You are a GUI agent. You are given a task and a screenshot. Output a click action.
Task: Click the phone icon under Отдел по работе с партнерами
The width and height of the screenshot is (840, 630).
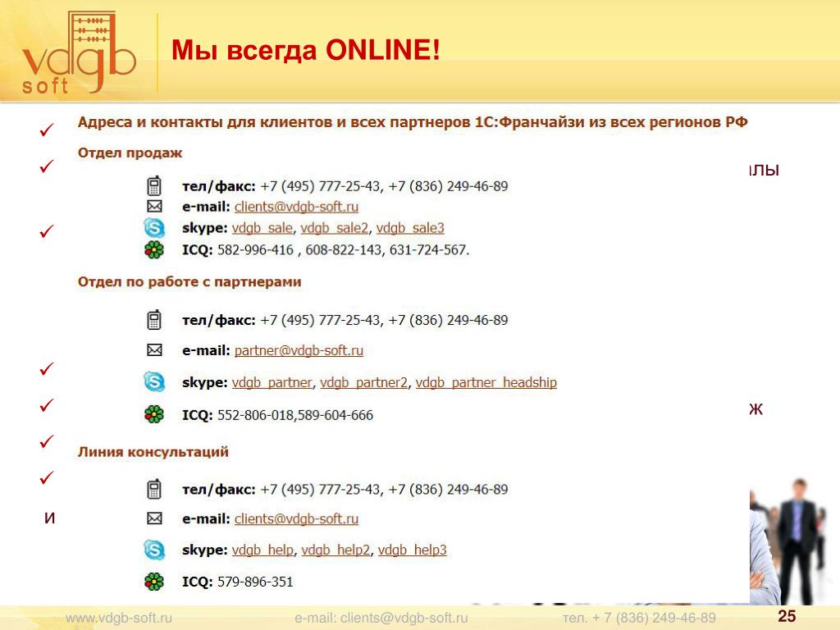(x=154, y=320)
